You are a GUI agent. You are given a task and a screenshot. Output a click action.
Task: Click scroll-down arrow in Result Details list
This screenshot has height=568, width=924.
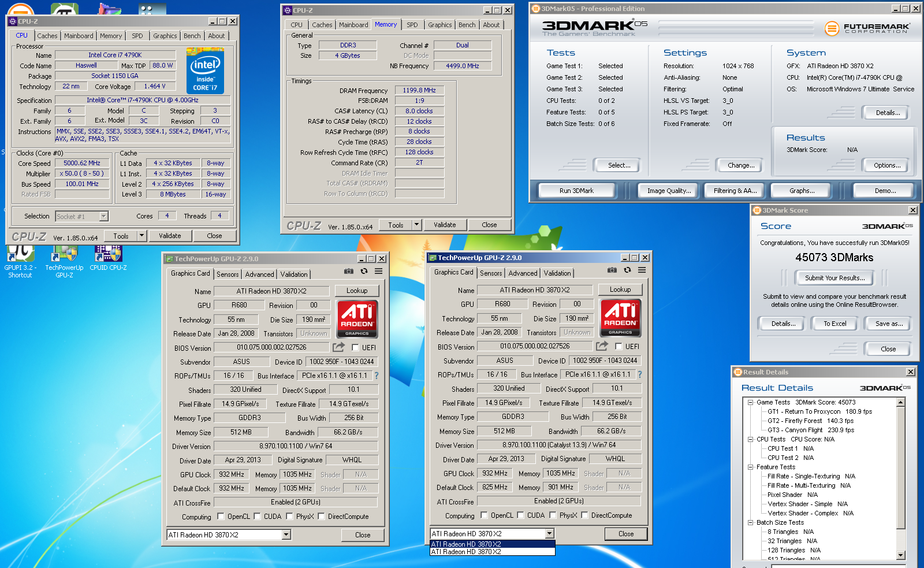(x=901, y=555)
